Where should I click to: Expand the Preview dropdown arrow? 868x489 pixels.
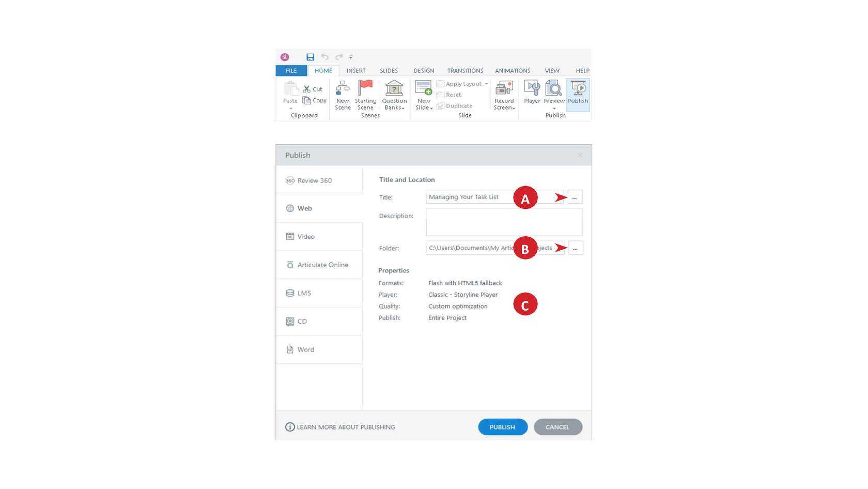[554, 109]
